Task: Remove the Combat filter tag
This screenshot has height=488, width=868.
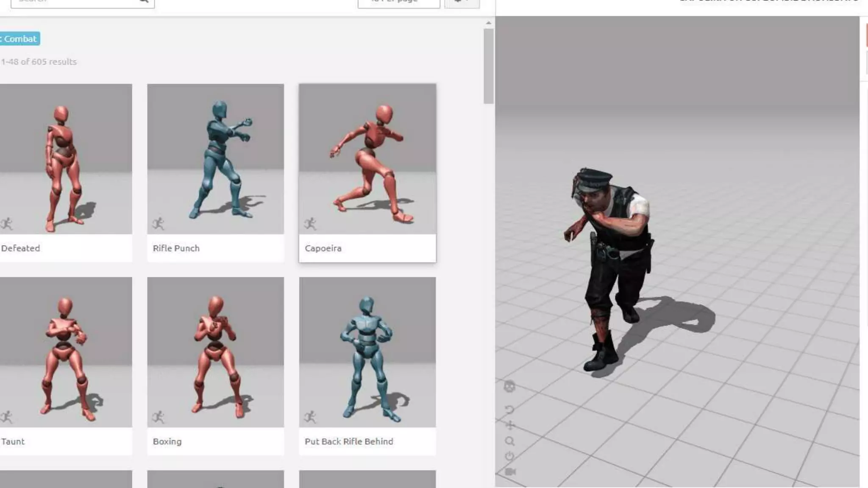Action: pyautogui.click(x=1, y=39)
